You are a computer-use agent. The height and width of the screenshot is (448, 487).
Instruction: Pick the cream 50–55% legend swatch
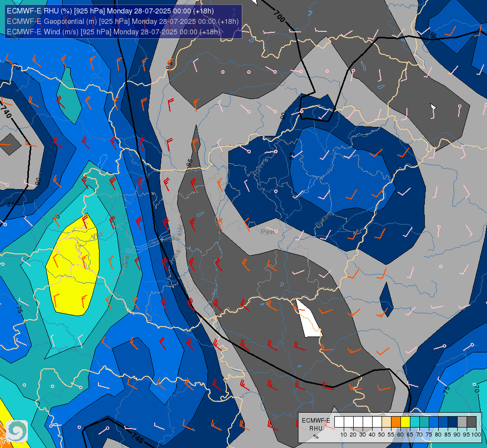[x=387, y=422]
